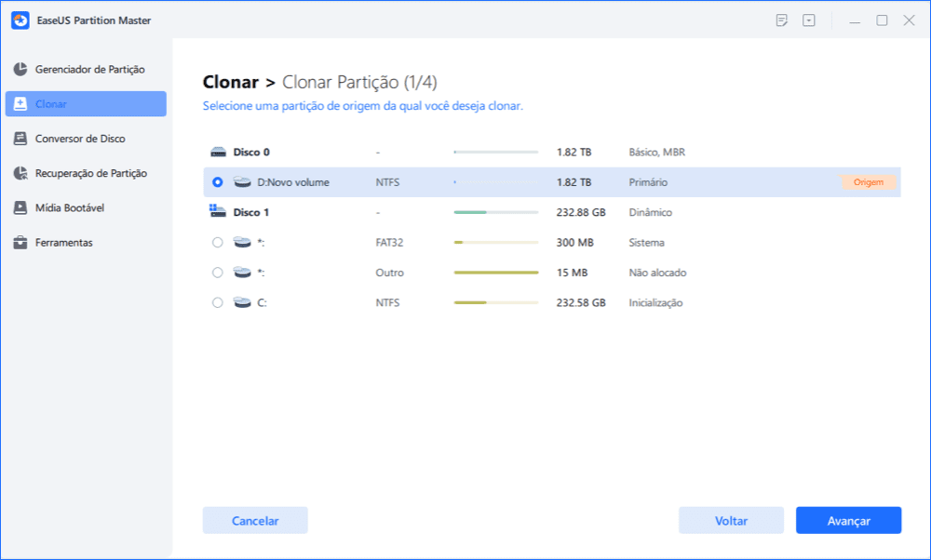Click the EaseUS Partition Master logo icon

(x=20, y=20)
